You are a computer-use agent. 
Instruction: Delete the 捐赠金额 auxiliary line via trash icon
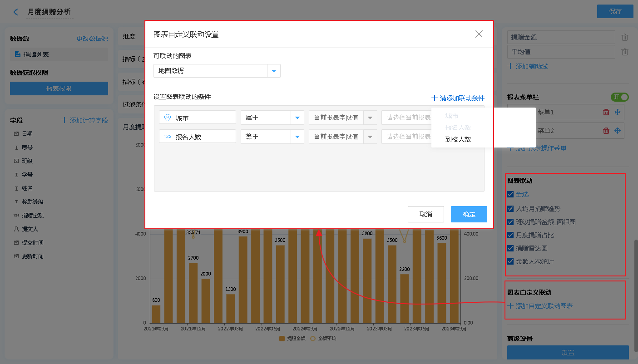tap(625, 38)
